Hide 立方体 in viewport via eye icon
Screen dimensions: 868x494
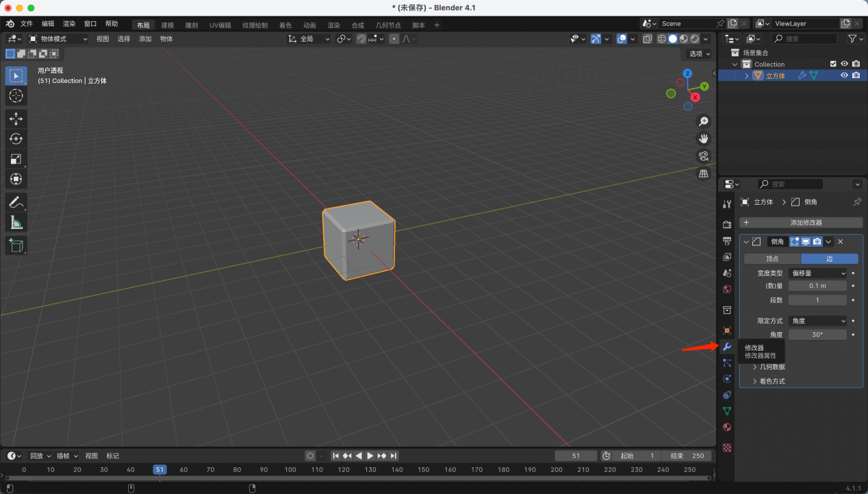[x=844, y=75]
